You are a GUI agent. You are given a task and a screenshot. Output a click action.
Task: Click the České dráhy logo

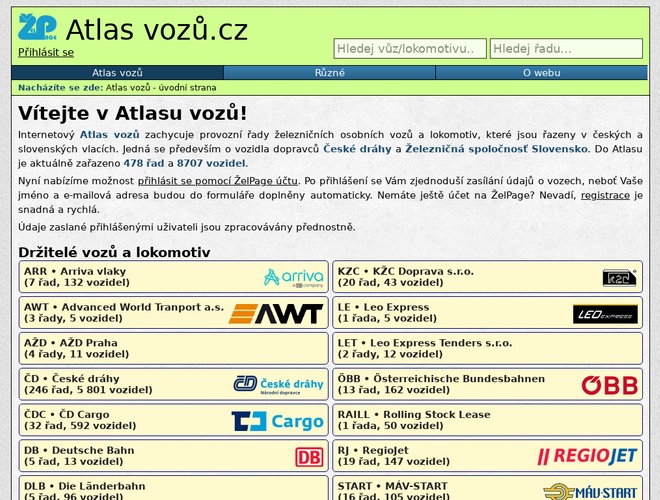click(x=278, y=384)
